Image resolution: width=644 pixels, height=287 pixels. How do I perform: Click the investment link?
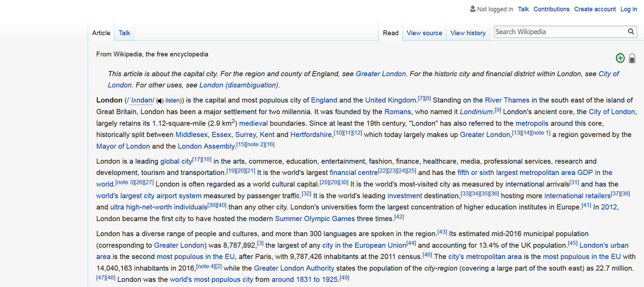[x=405, y=196]
